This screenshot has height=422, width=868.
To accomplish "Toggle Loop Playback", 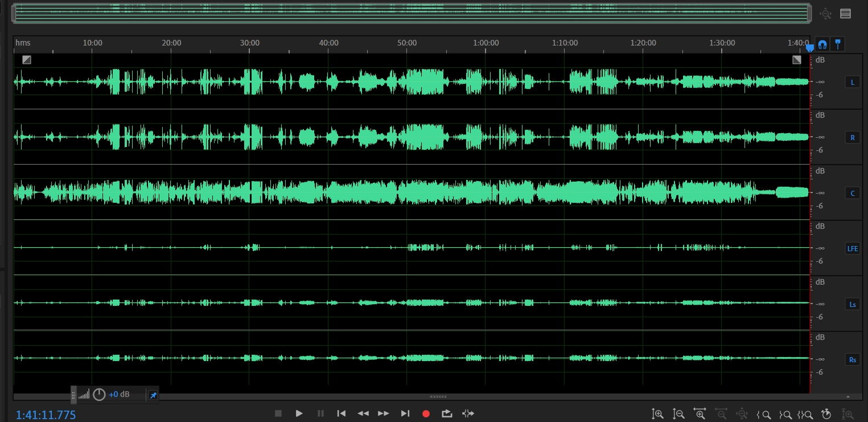I will pyautogui.click(x=447, y=413).
